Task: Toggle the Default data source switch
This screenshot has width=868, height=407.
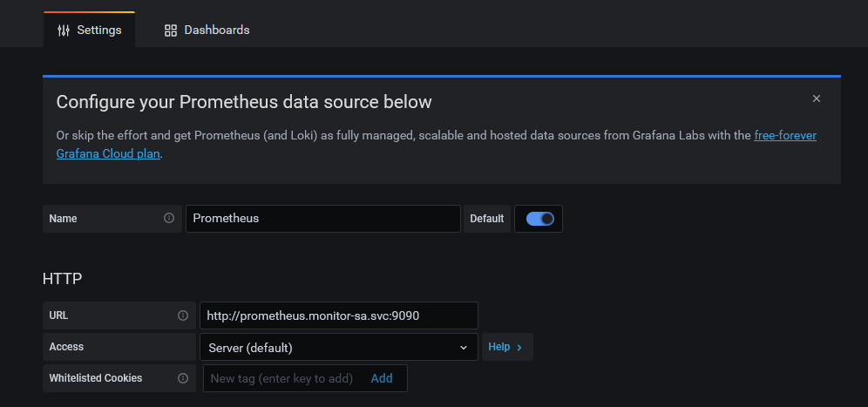Action: tap(539, 219)
